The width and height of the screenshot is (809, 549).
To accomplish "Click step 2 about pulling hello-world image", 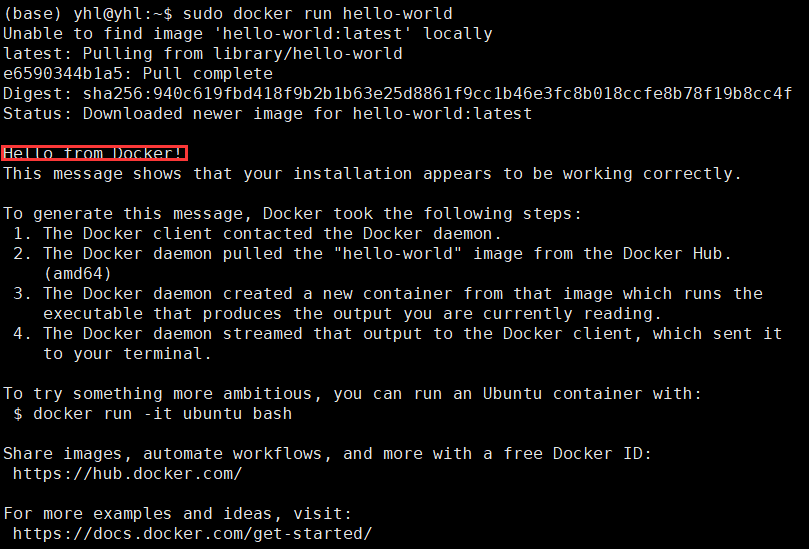I will tap(380, 253).
